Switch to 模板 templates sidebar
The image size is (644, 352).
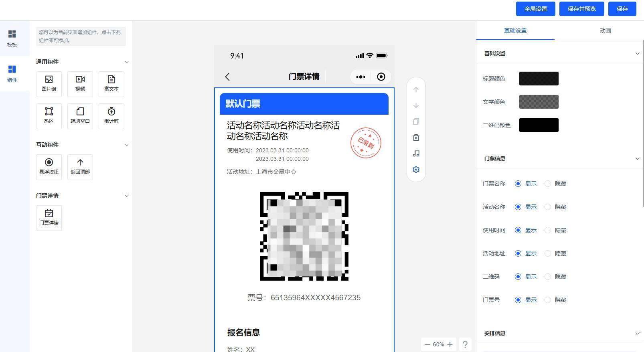pyautogui.click(x=12, y=38)
